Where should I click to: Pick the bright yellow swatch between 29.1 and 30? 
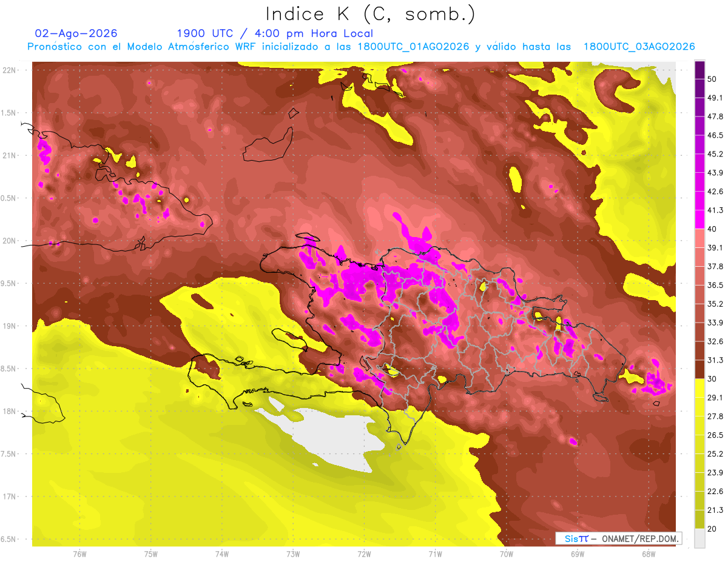pos(699,389)
